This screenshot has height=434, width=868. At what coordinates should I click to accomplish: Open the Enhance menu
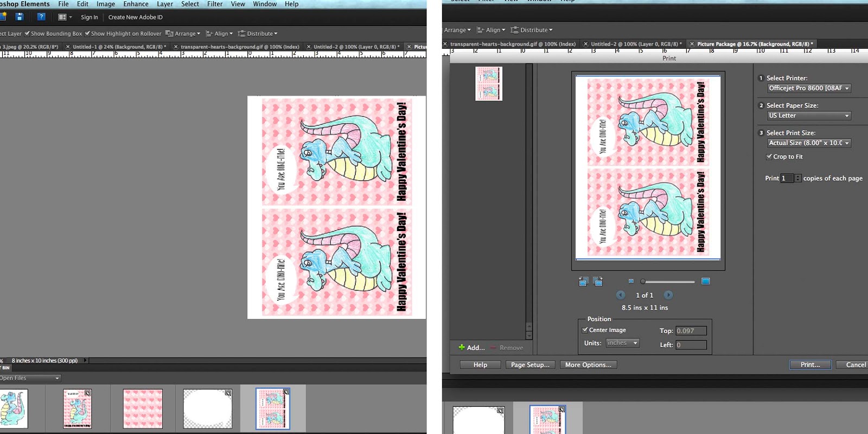click(136, 4)
